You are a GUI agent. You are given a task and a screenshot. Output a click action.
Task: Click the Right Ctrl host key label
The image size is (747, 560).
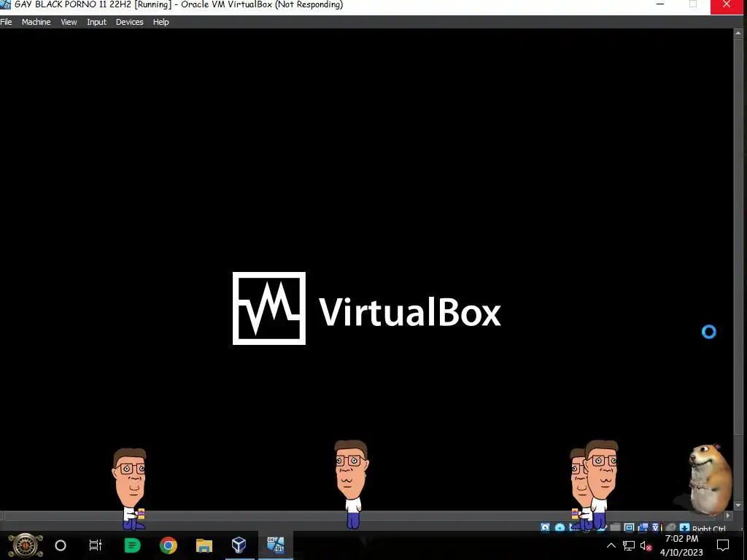708,528
